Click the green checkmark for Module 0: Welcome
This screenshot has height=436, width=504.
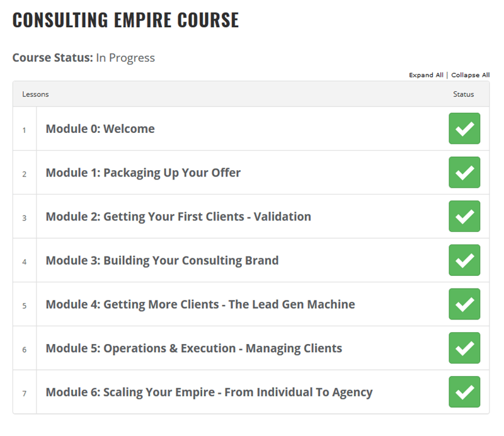(464, 129)
